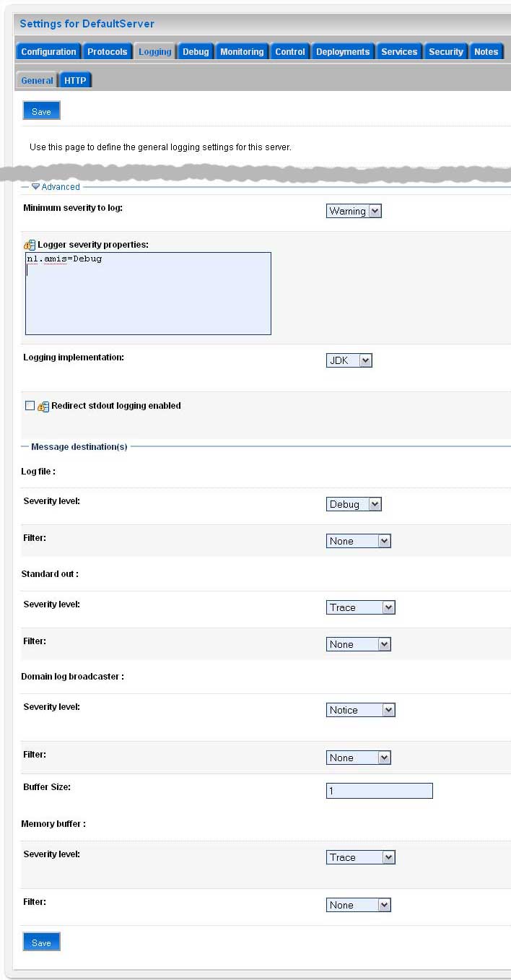Image resolution: width=511 pixels, height=980 pixels.
Task: Open Logging implementation JDK dropdown
Action: (349, 360)
